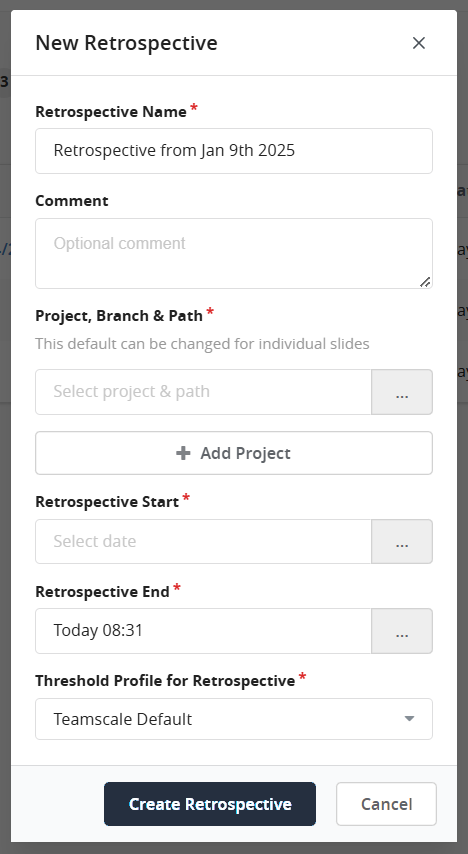The height and width of the screenshot is (854, 468).
Task: Click the Comment label
Action: 72,201
